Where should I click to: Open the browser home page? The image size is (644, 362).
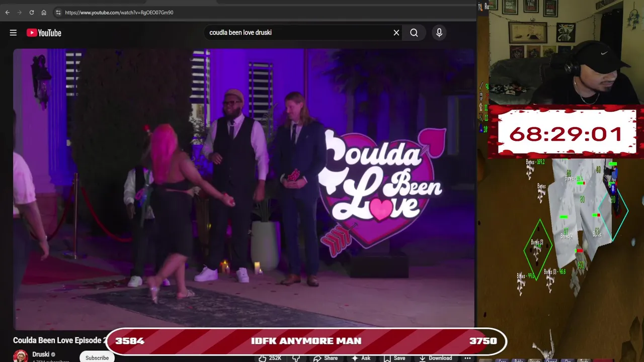coord(44,12)
